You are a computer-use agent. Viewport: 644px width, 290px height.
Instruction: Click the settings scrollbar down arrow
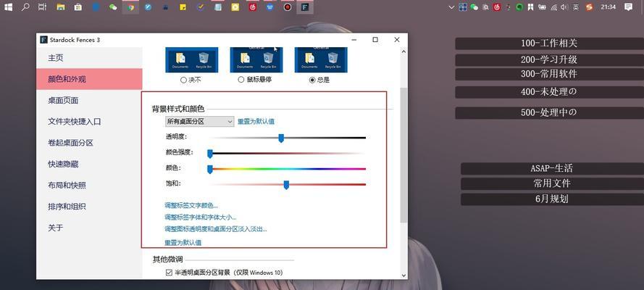(403, 275)
